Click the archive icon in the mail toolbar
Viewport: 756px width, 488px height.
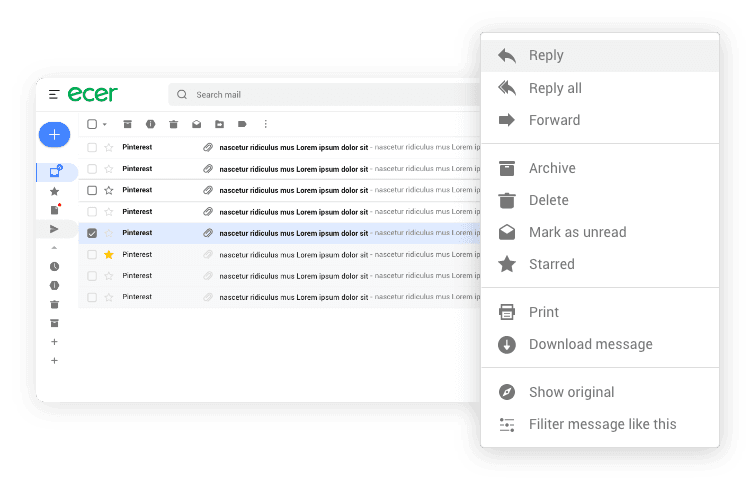click(127, 124)
